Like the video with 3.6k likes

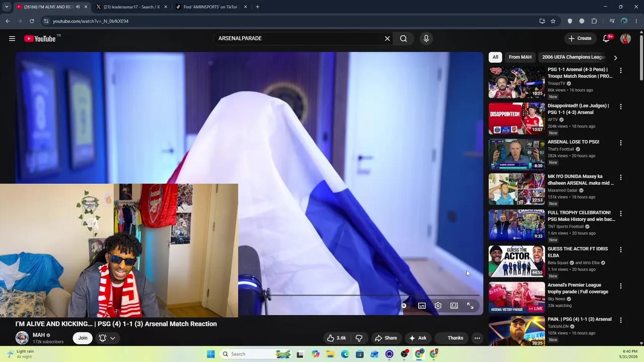click(x=336, y=338)
